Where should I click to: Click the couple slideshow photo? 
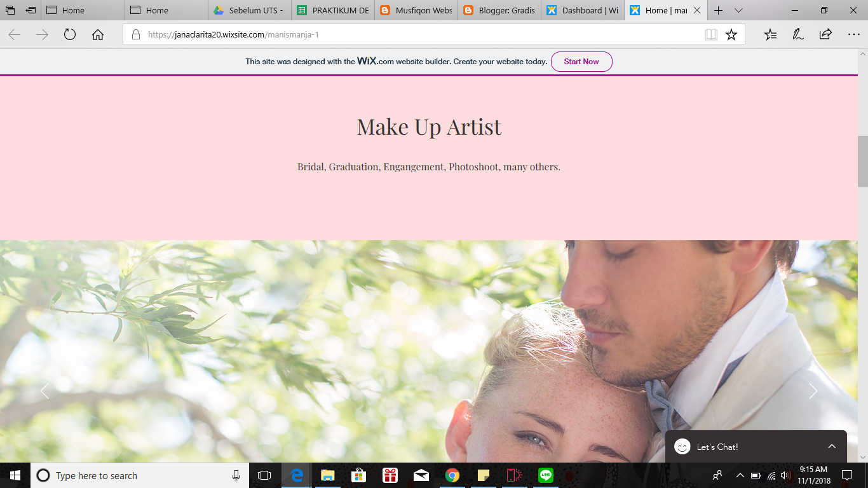429,351
